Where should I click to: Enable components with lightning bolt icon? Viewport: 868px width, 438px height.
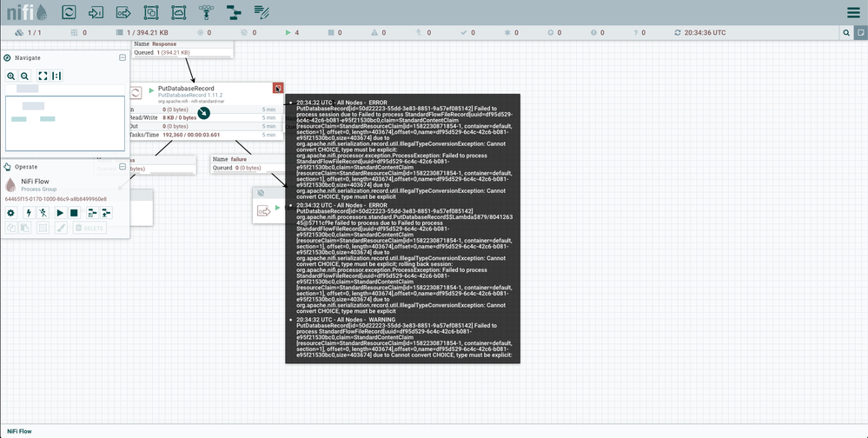click(29, 213)
